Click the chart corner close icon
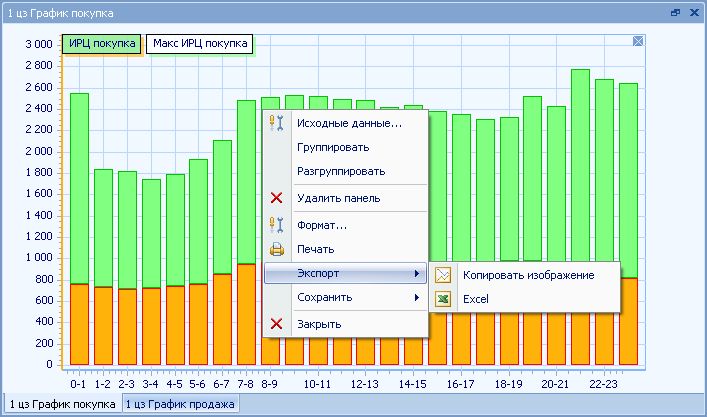Viewport: 707px width, 417px height. pyautogui.click(x=637, y=41)
